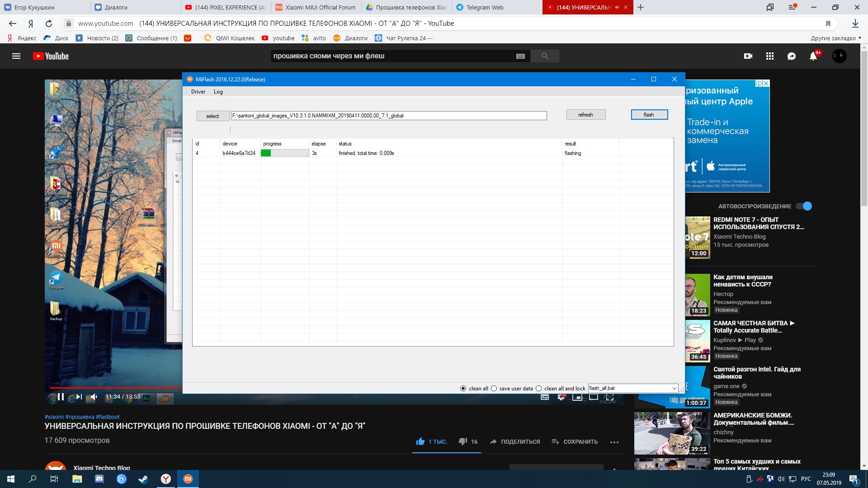Image resolution: width=868 pixels, height=488 pixels.
Task: Click the select folder button in MiFlash
Action: tap(212, 116)
